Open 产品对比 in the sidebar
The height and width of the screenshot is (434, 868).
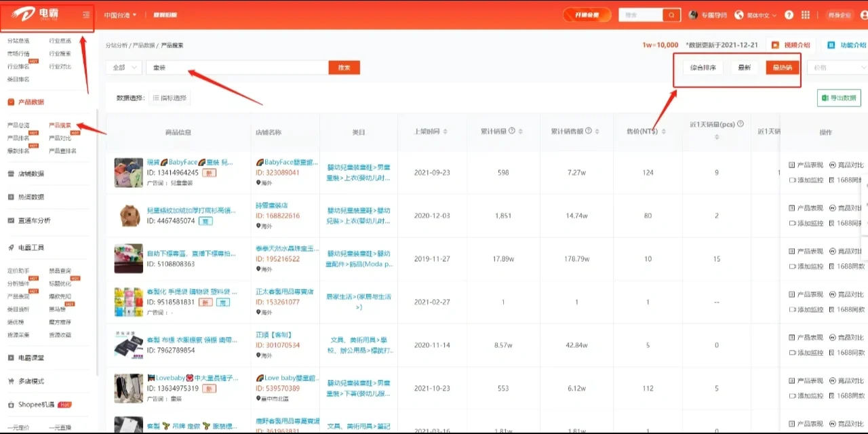click(x=60, y=138)
